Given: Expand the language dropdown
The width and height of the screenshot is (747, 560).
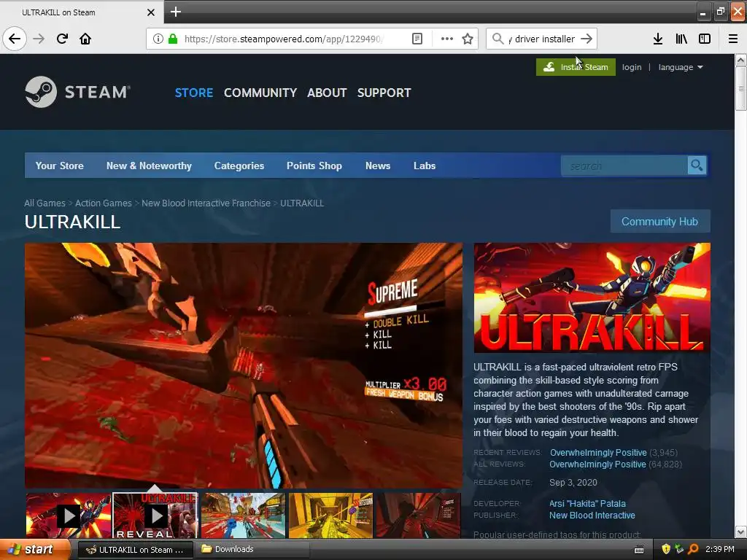Looking at the screenshot, I should 681,67.
